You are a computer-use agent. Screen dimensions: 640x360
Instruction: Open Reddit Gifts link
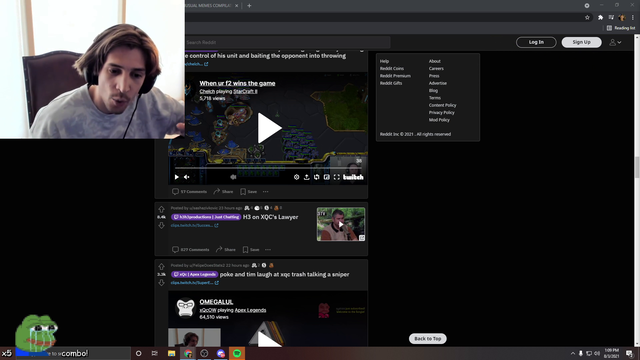coord(391,83)
